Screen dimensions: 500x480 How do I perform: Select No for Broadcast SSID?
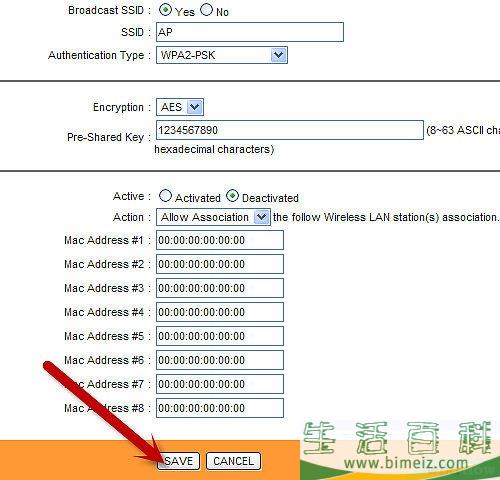(x=206, y=10)
